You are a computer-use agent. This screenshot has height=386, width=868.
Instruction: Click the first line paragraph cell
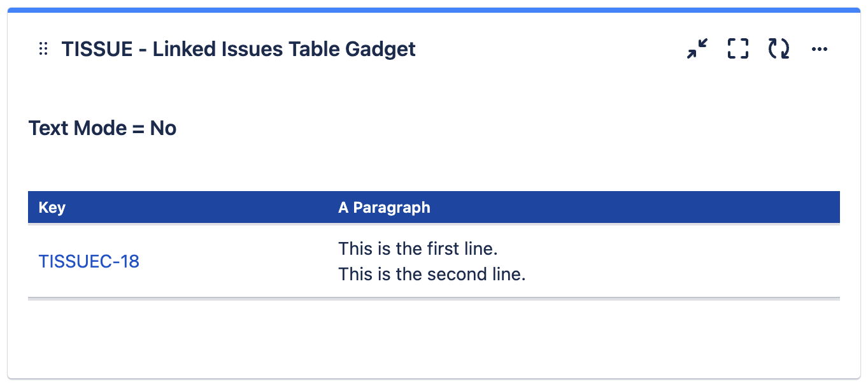click(x=418, y=248)
